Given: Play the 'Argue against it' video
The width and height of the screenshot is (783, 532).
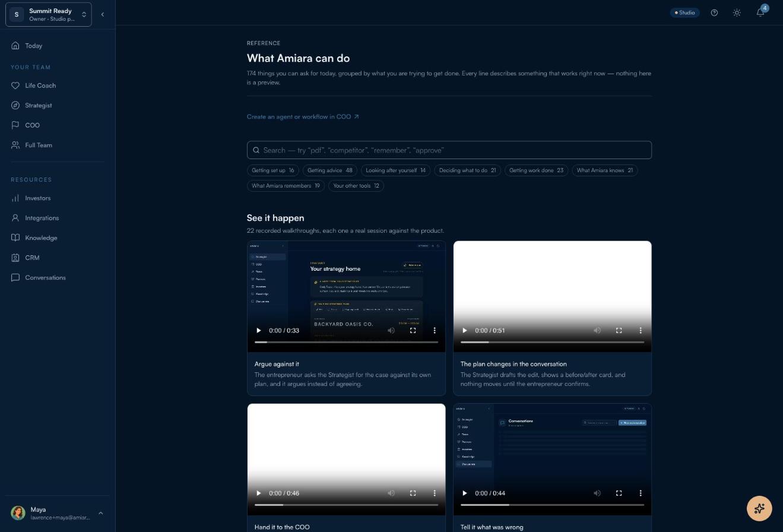Looking at the screenshot, I should [259, 330].
